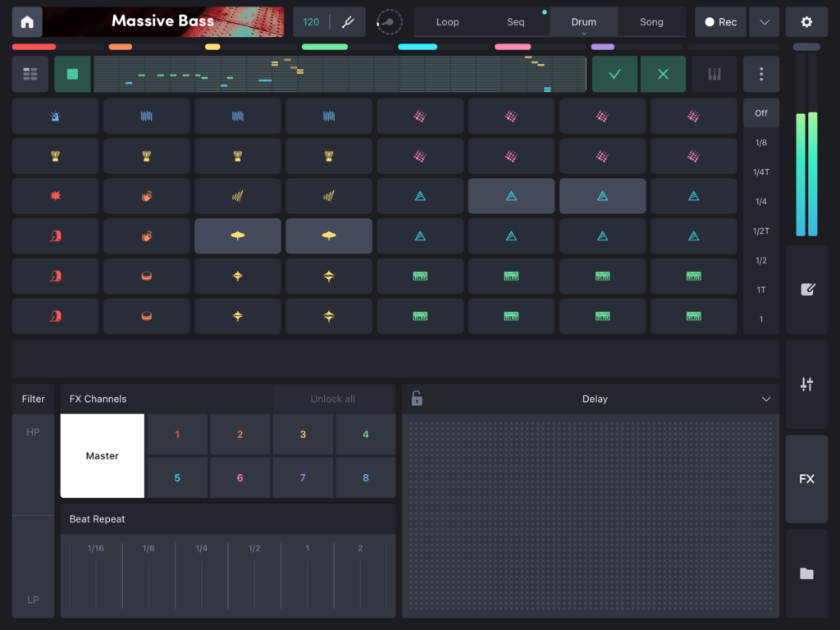Open the Delay effect dropdown
The height and width of the screenshot is (630, 840).
tap(766, 399)
